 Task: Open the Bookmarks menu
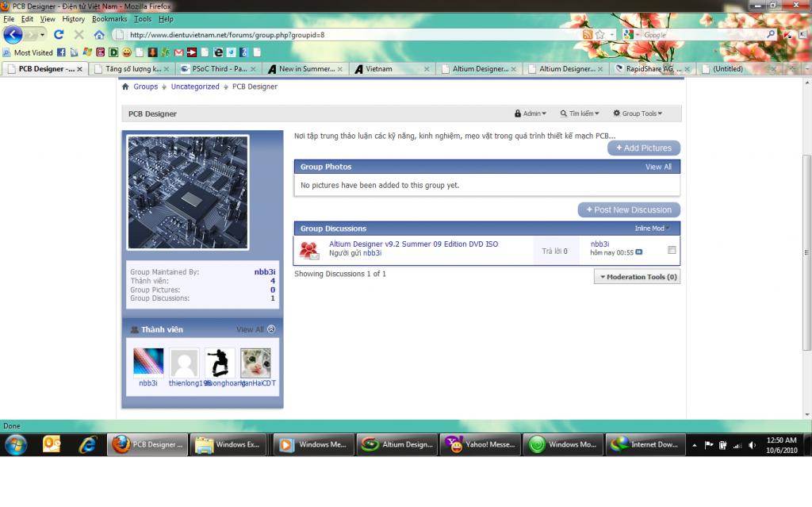(x=109, y=19)
